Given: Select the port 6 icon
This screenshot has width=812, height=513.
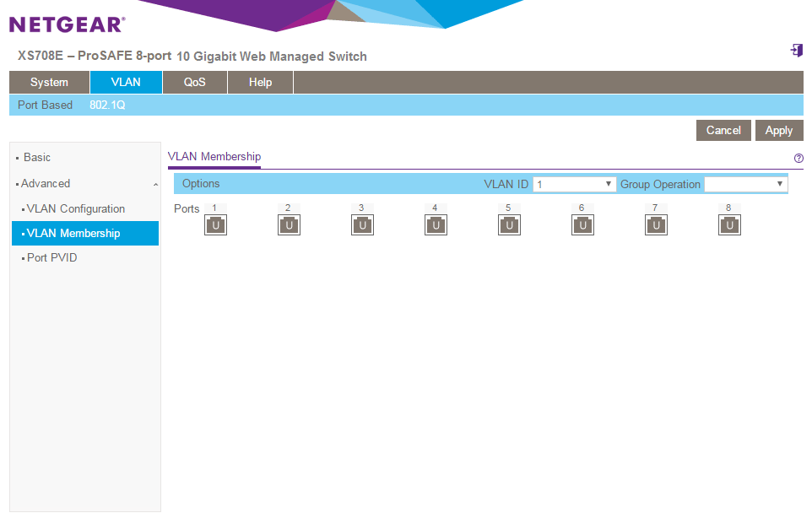Looking at the screenshot, I should [582, 224].
